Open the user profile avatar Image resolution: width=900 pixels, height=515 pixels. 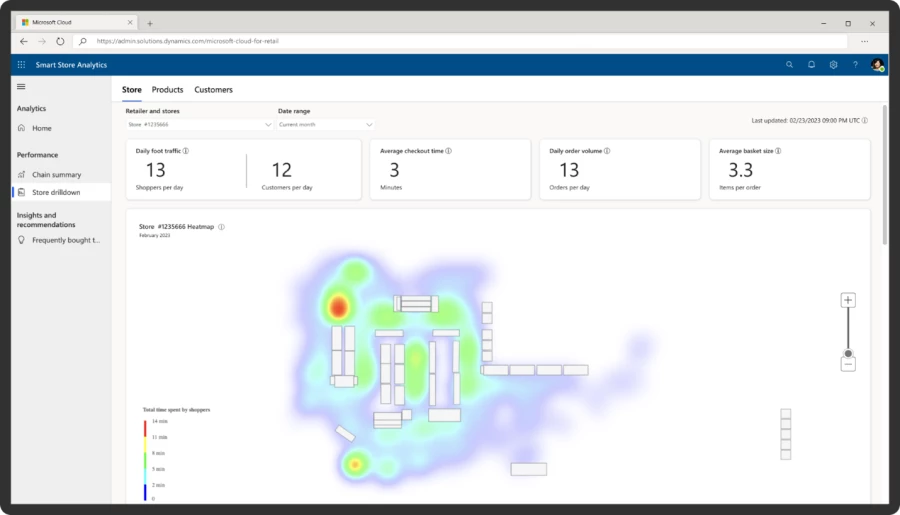click(x=877, y=64)
